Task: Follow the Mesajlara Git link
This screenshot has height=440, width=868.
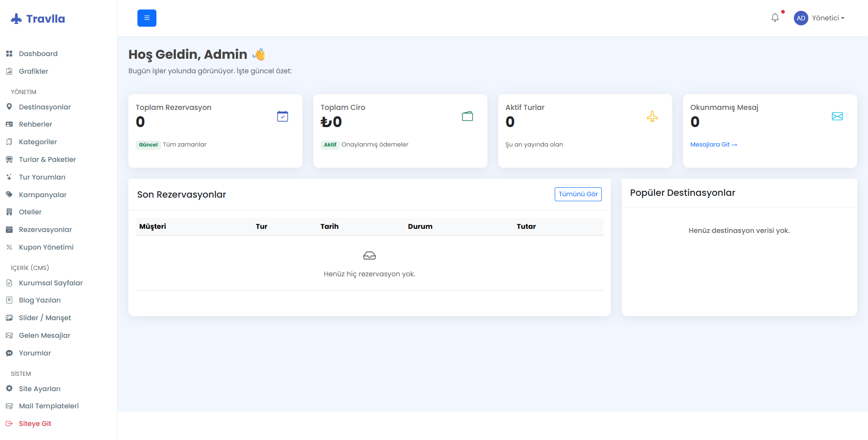Action: point(713,144)
